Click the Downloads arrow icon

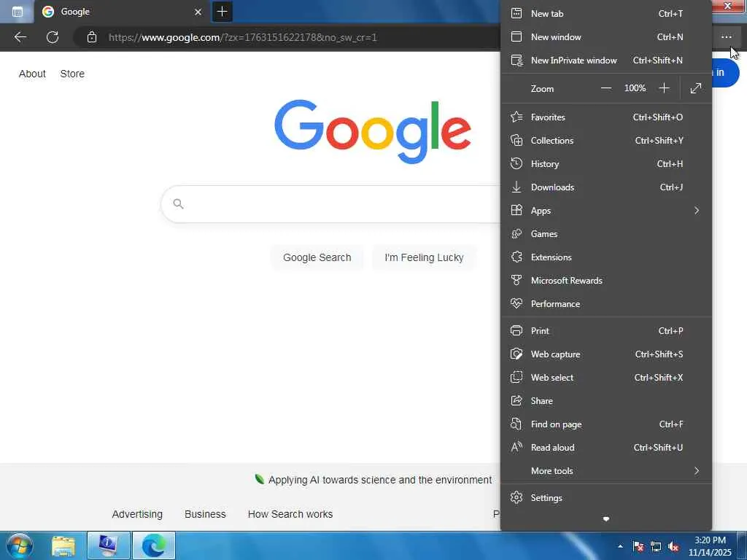tap(516, 187)
